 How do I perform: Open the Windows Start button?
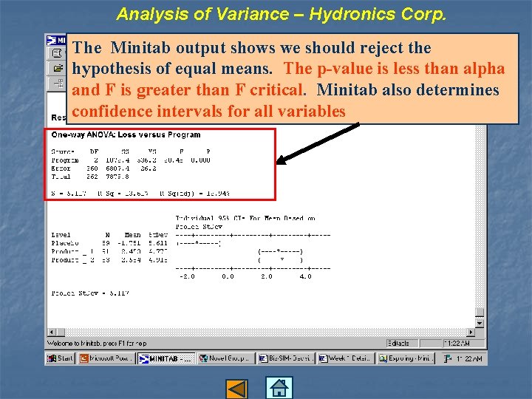[60, 358]
